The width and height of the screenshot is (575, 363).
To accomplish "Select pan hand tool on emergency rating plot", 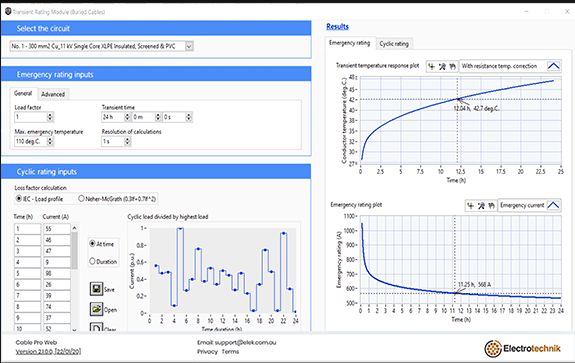I will 491,205.
